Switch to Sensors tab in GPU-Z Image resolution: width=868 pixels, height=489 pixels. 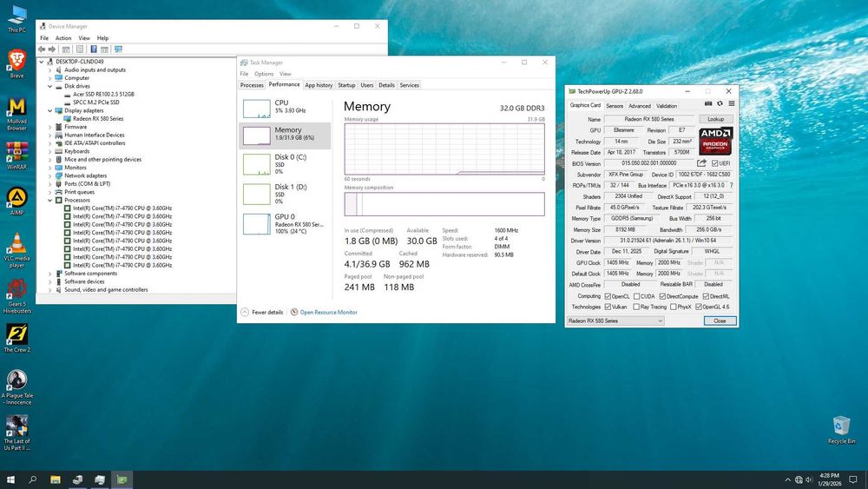point(615,106)
